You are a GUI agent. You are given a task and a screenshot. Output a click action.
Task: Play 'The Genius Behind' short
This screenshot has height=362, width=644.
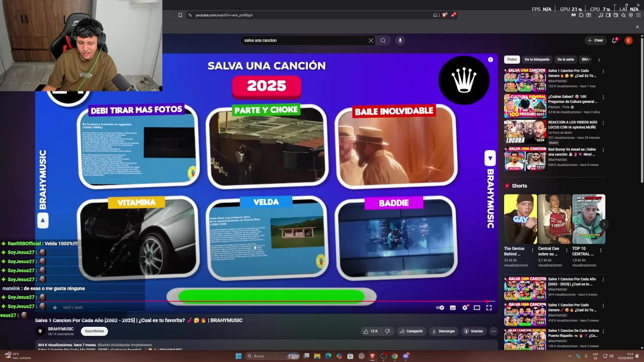pyautogui.click(x=520, y=219)
